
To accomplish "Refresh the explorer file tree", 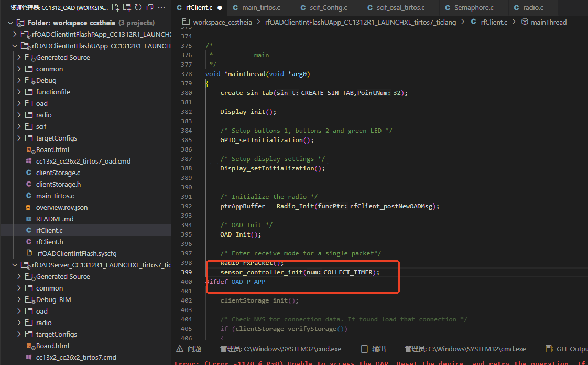I will [x=138, y=8].
